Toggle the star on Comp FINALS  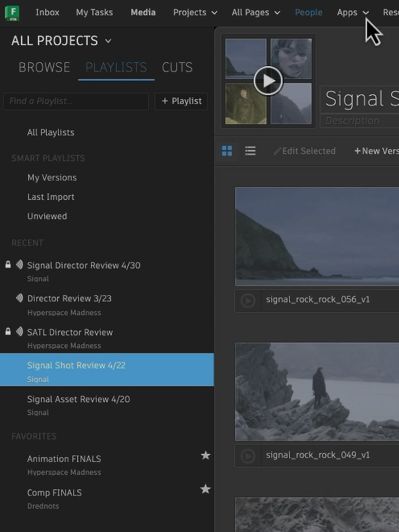[206, 489]
